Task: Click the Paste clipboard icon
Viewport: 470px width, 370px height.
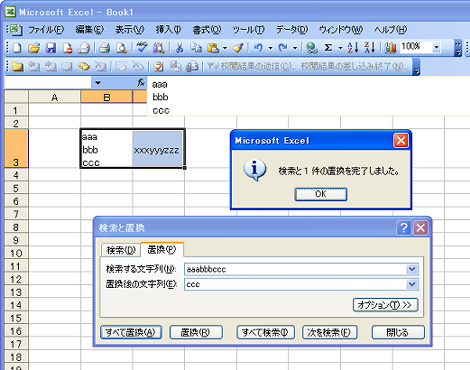Action: tap(213, 48)
